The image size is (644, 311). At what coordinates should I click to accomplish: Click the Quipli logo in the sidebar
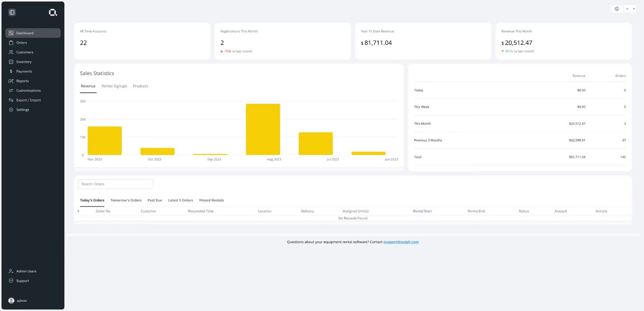[53, 13]
